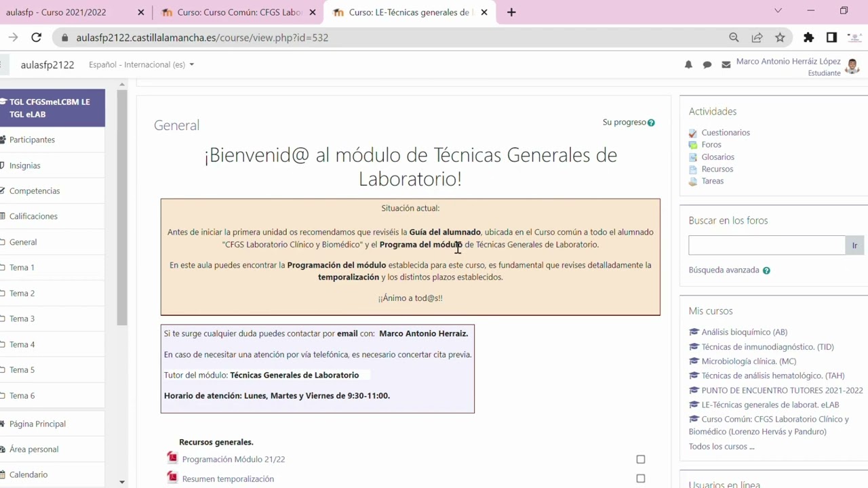
Task: Click PDF icon of Programación Módulo 21/22
Action: point(172,458)
